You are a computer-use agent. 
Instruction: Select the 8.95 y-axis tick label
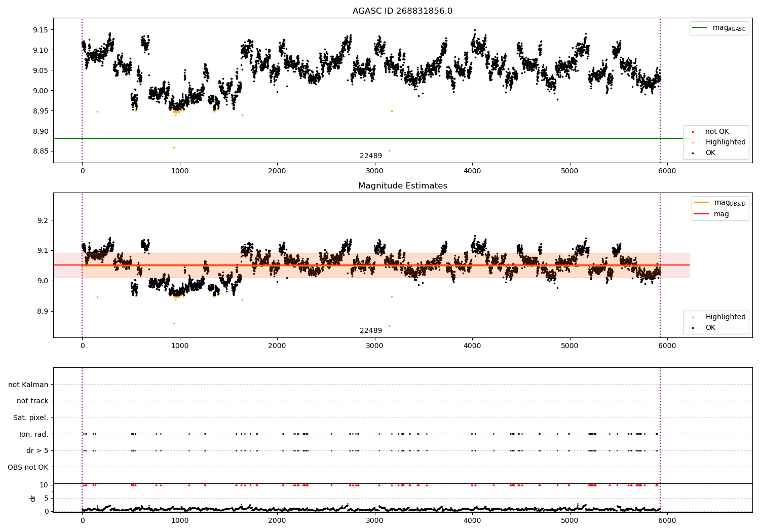coord(40,111)
